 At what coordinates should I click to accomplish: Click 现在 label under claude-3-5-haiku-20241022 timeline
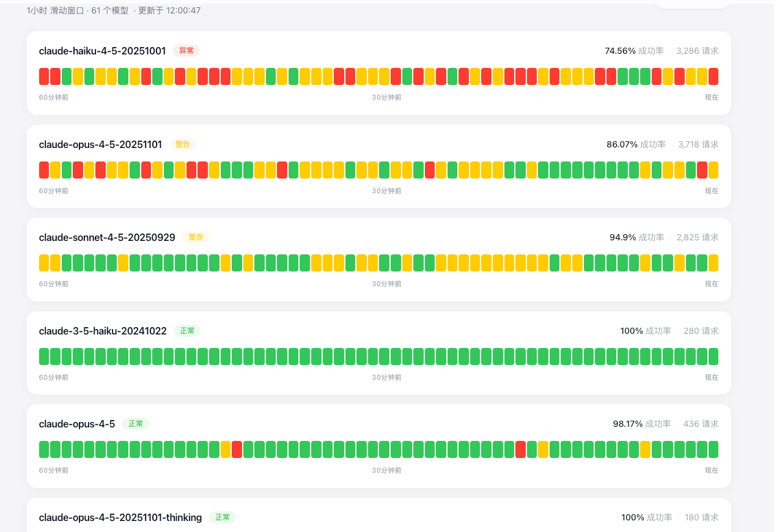pos(712,377)
